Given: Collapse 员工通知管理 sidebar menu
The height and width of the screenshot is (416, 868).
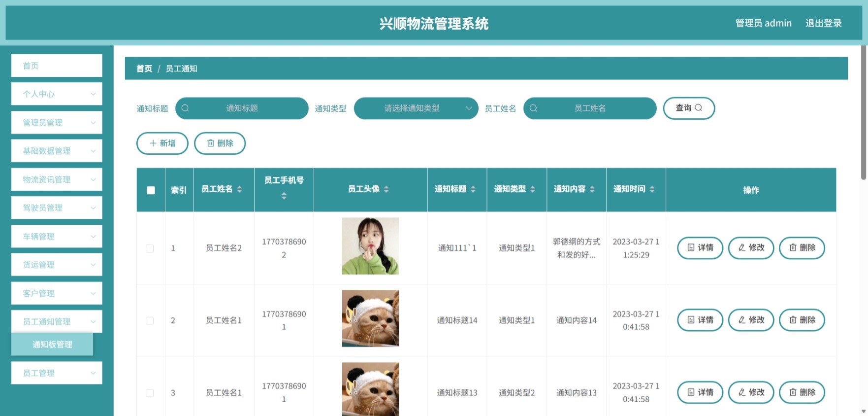Looking at the screenshot, I should [x=57, y=321].
